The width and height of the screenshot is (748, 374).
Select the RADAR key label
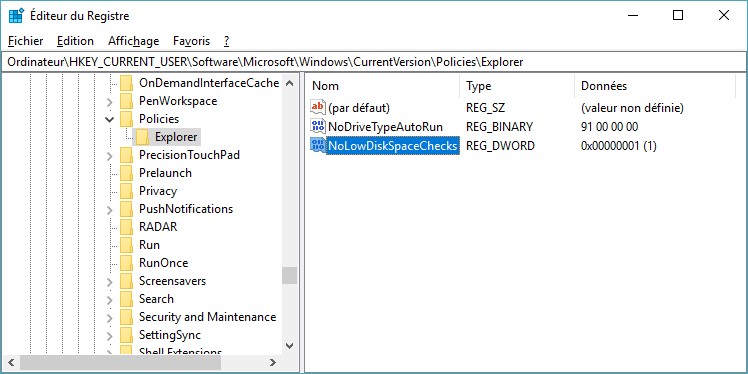coord(158,227)
